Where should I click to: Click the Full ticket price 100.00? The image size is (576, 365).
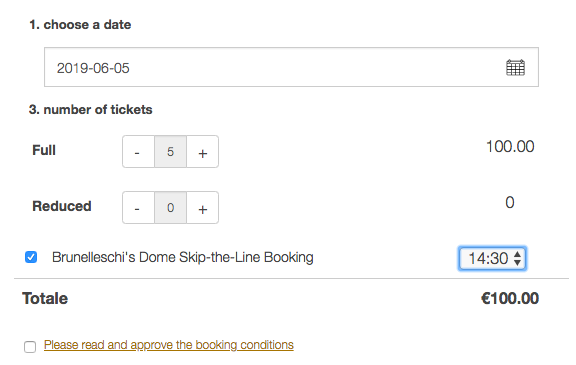click(510, 147)
